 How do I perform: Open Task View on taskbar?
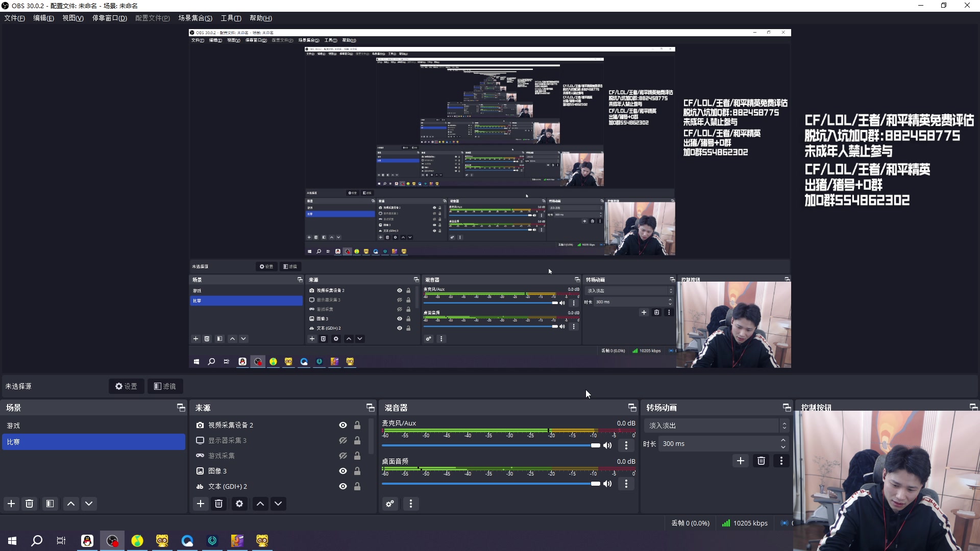click(x=61, y=541)
